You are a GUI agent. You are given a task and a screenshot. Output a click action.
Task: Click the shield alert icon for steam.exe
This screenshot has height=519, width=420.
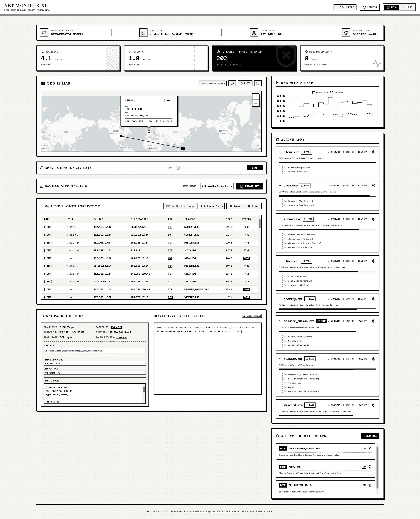click(x=373, y=152)
